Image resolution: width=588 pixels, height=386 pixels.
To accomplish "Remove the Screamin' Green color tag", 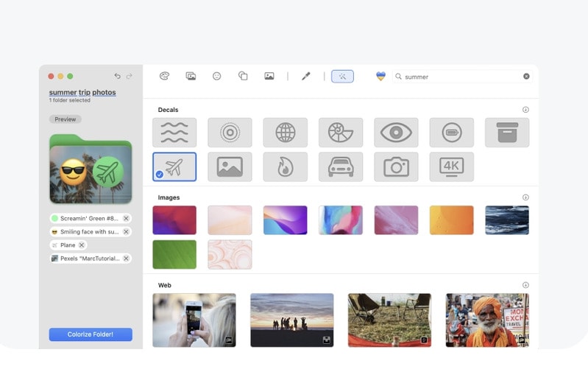I will click(126, 218).
